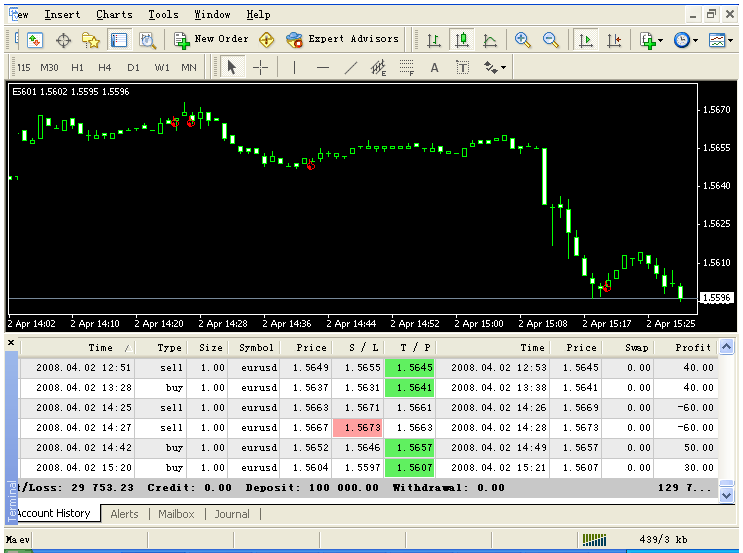The width and height of the screenshot is (743, 553).
Task: Switch to the Journal tab
Action: click(232, 514)
